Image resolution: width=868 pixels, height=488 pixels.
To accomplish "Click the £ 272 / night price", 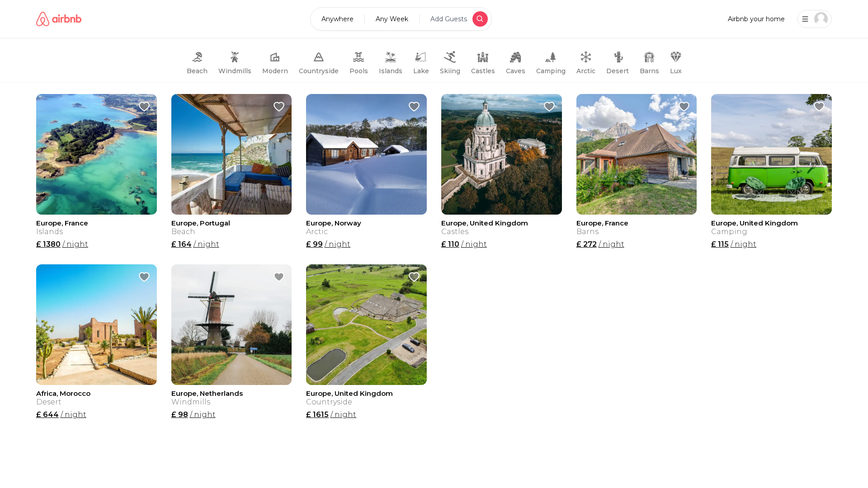I will (x=600, y=244).
